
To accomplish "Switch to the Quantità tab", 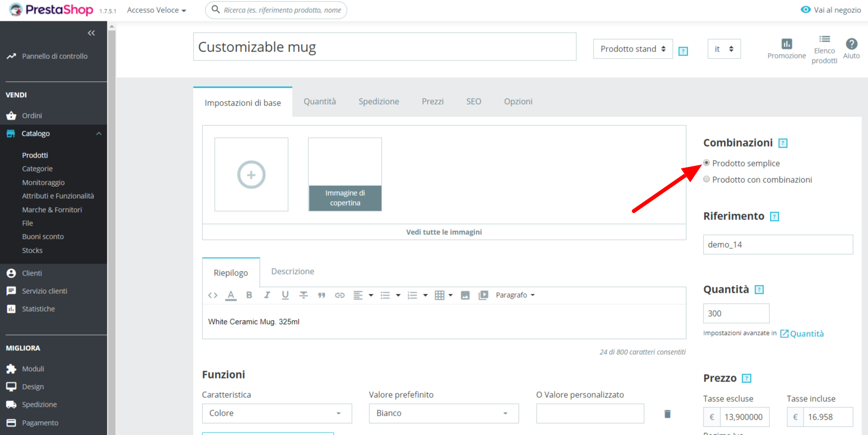I will (x=320, y=102).
